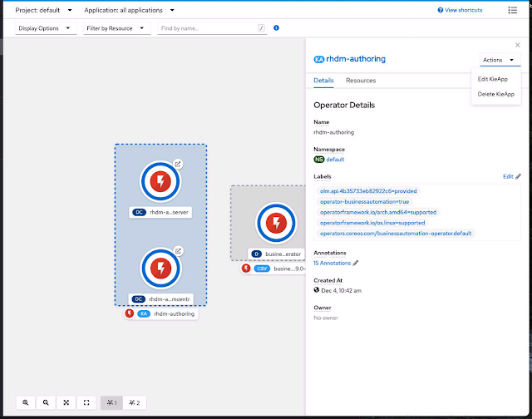Click the rhdm-a...mcentr DC label

160,299
